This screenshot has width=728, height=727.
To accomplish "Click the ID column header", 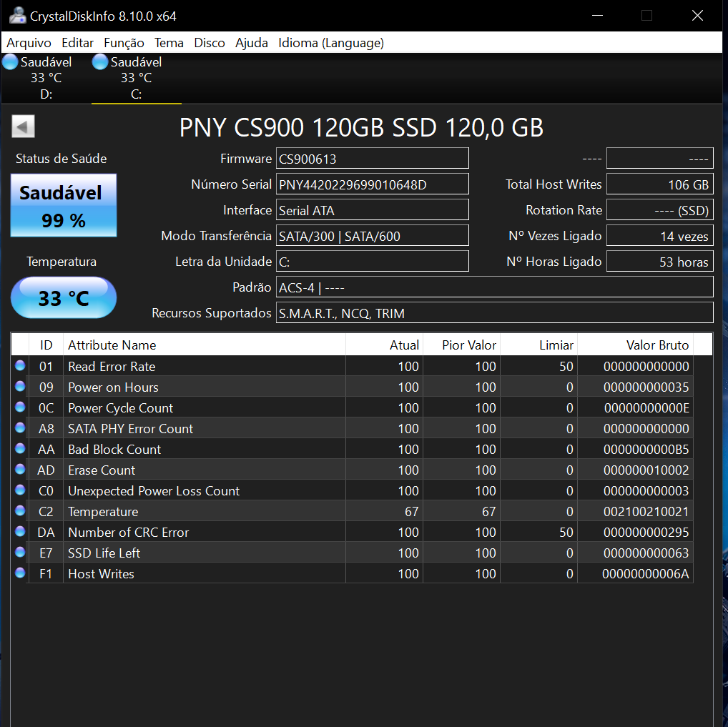I will (x=46, y=345).
